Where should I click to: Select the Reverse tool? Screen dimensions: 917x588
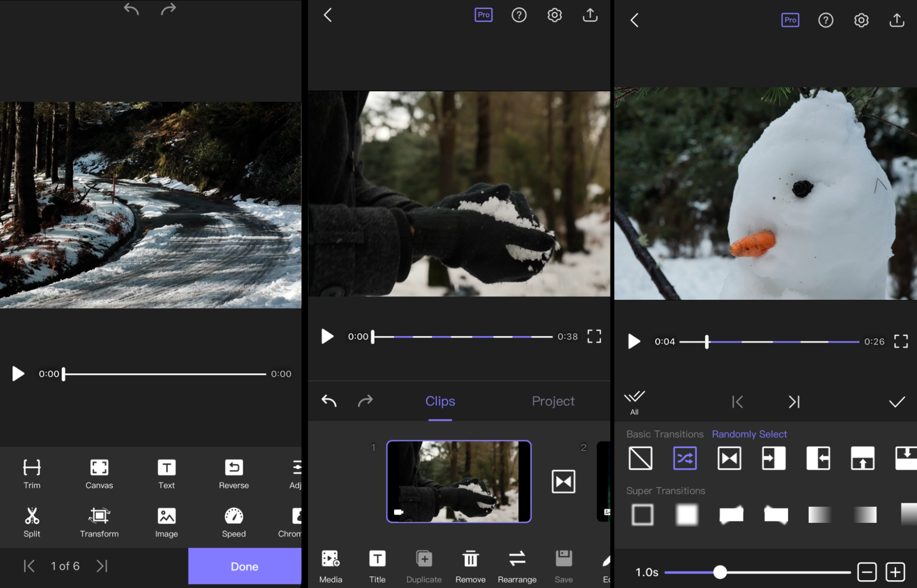coord(233,473)
